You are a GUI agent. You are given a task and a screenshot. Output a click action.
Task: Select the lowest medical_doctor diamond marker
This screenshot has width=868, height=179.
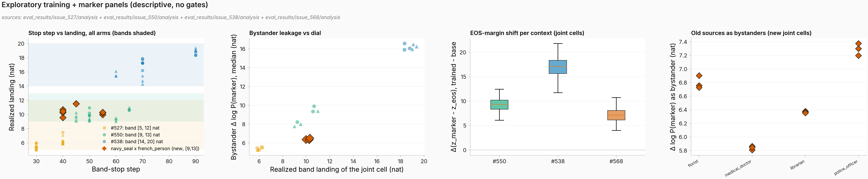[x=752, y=150]
